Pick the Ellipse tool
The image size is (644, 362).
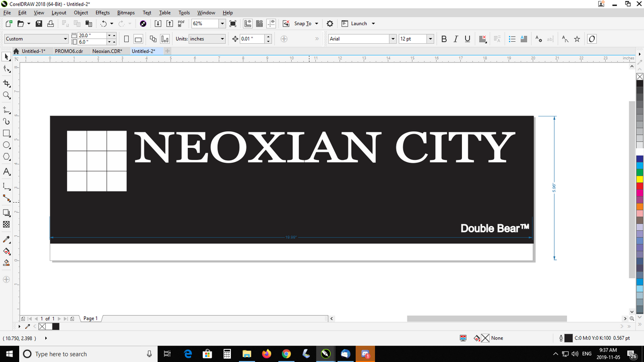(x=7, y=145)
